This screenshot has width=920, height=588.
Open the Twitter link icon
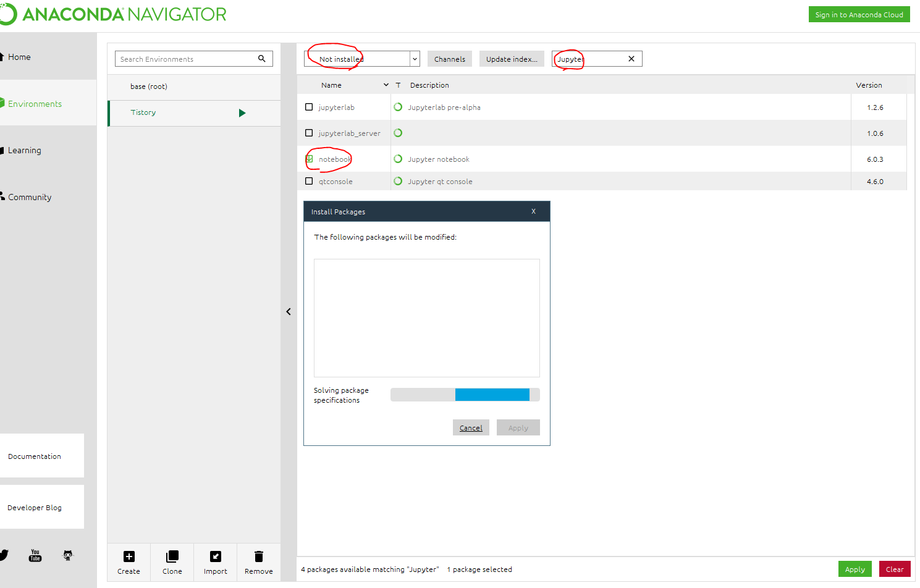tap(4, 555)
